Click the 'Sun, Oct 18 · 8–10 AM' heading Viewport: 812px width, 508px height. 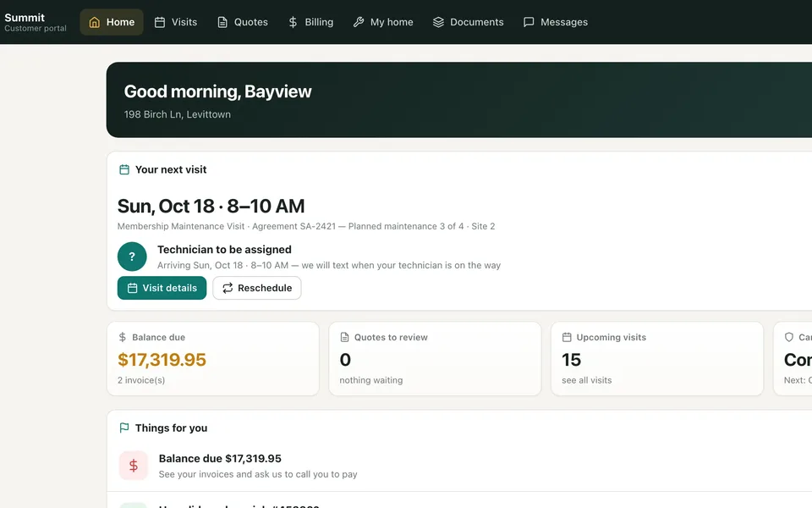[211, 206]
